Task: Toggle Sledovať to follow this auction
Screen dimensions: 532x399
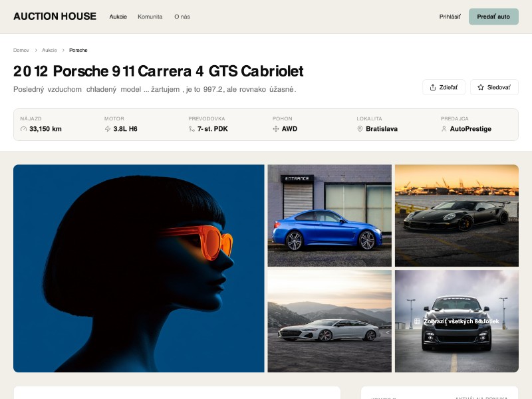Action: [x=494, y=87]
